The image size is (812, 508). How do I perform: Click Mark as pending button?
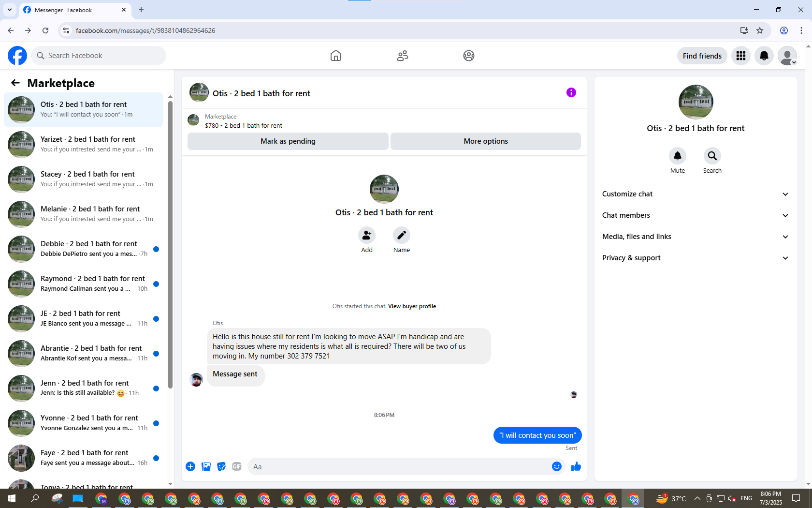point(288,141)
